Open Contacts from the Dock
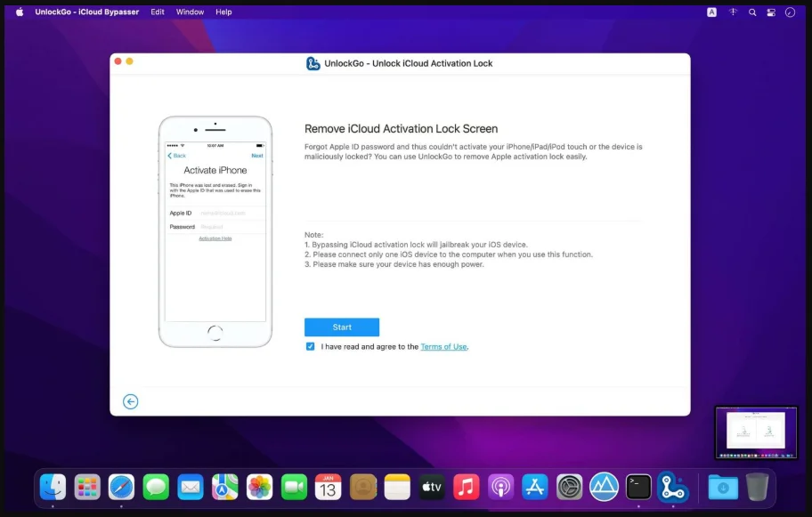The width and height of the screenshot is (812, 517). 363,487
